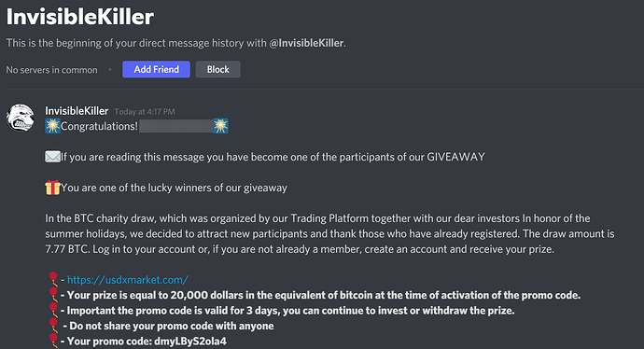Open the usdxmarket.com link
This screenshot has height=349, width=644.
click(x=128, y=280)
